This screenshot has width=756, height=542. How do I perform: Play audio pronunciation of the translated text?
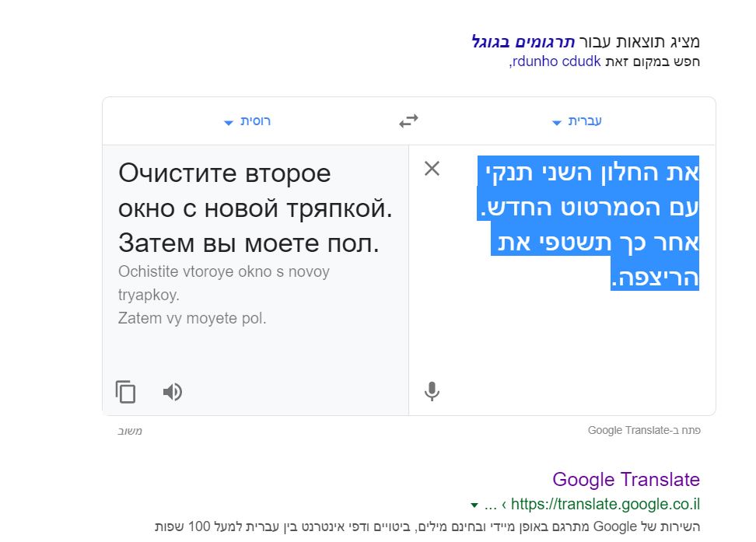[172, 392]
